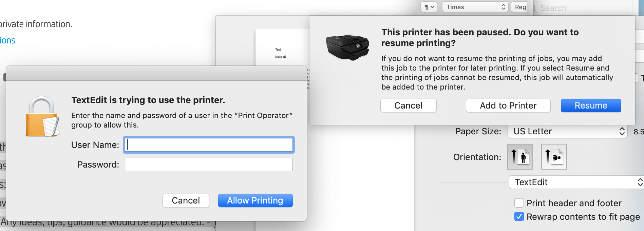
Task: Select landscape orientation icon
Action: [x=554, y=157]
